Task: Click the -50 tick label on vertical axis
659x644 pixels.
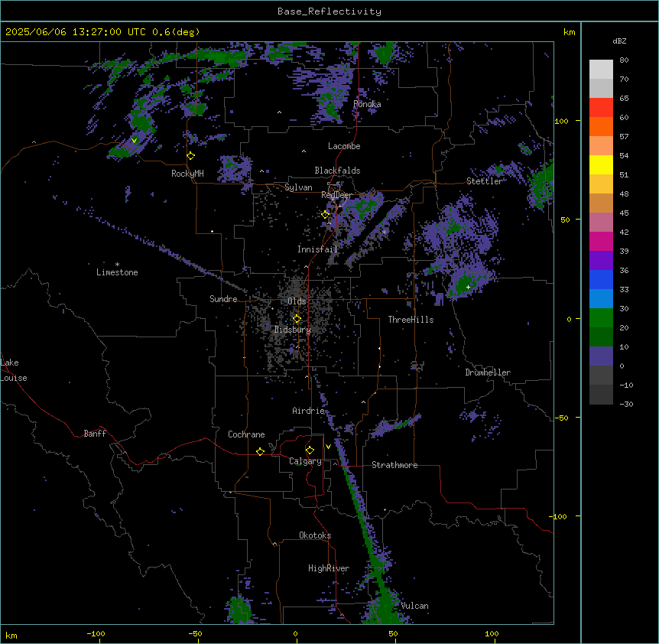Action: pos(561,418)
